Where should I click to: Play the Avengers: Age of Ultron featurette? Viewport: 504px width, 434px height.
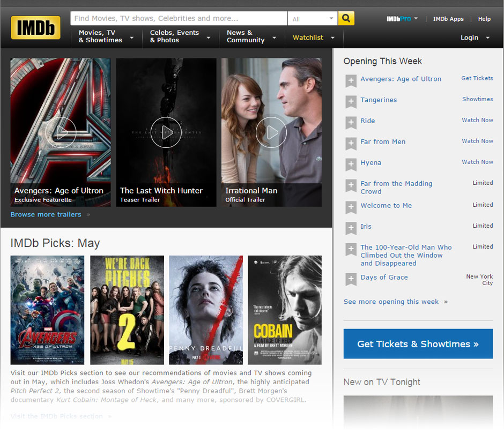61,132
